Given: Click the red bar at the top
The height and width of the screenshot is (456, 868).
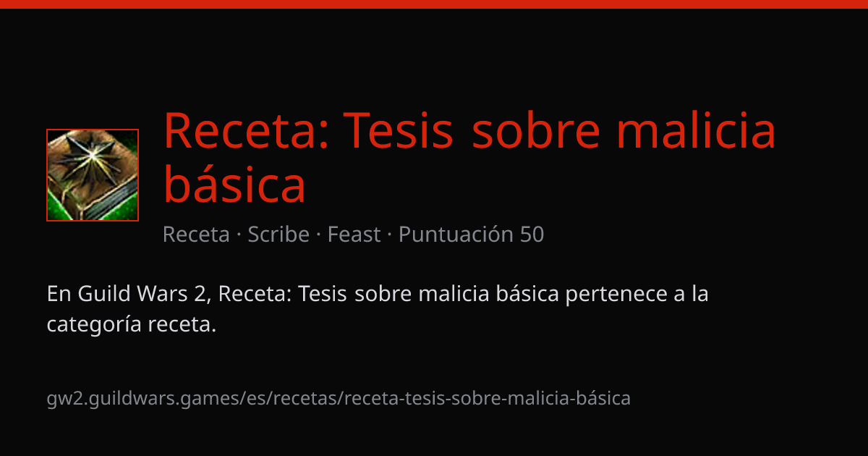Looking at the screenshot, I should 434,4.
